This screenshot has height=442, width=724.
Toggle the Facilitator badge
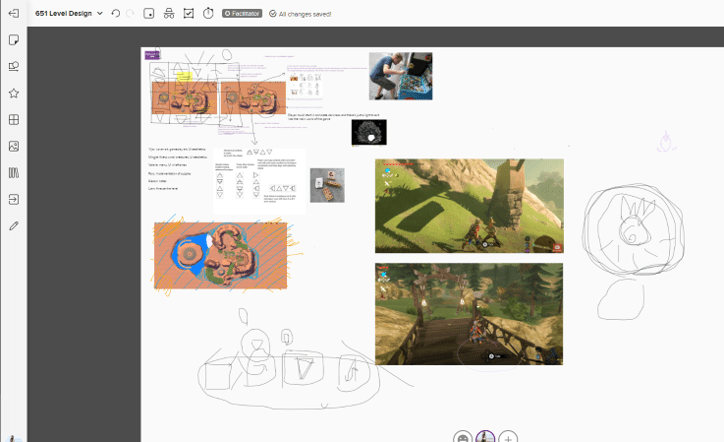pyautogui.click(x=241, y=14)
